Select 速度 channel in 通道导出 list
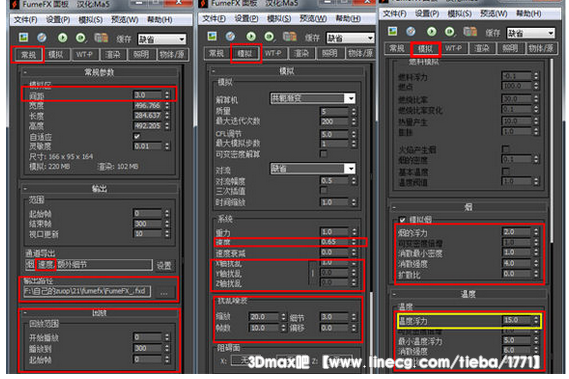569x379 pixels. click(46, 264)
